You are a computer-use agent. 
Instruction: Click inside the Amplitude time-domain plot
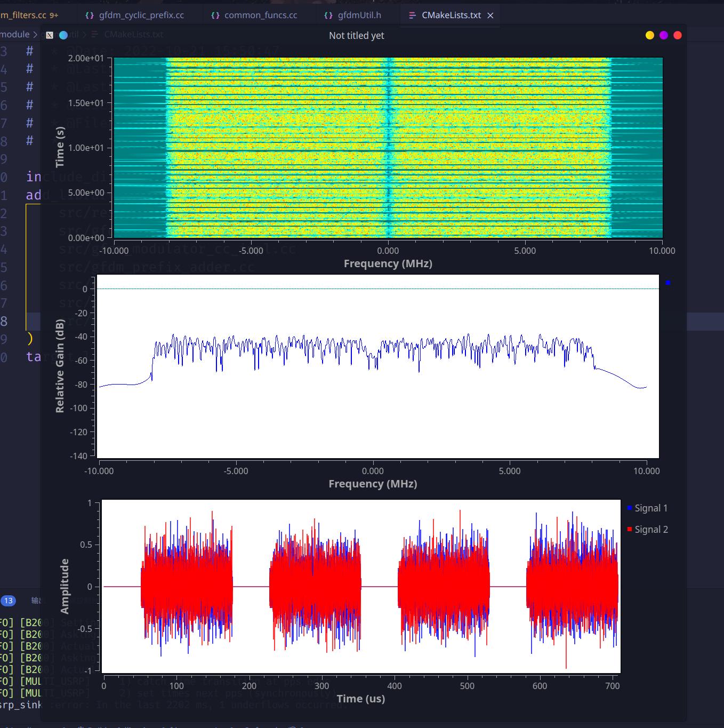coord(361,587)
